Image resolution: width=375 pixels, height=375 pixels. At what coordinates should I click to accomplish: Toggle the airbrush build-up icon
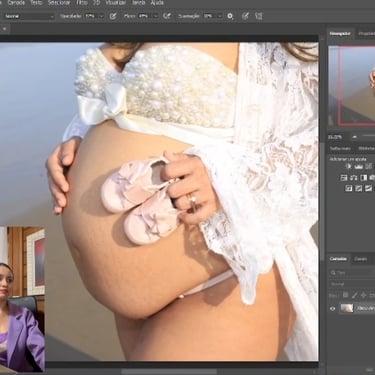(167, 16)
